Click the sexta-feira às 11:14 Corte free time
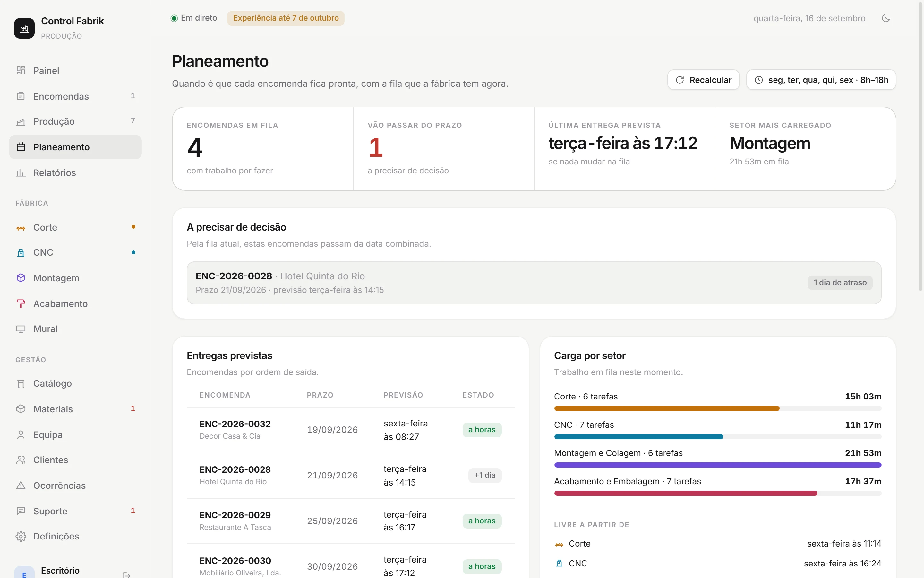This screenshot has height=578, width=924. (x=844, y=544)
